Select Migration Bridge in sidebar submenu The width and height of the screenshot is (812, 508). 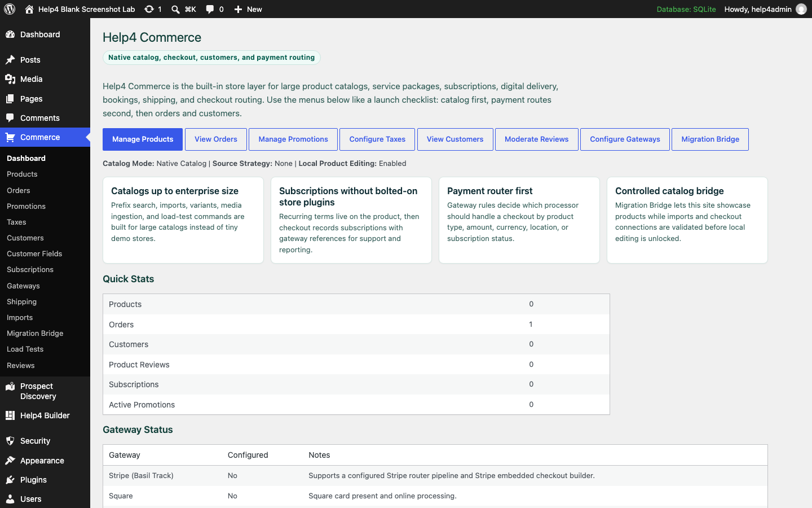(x=35, y=334)
